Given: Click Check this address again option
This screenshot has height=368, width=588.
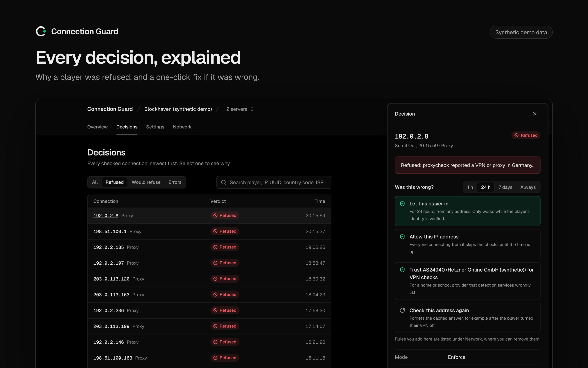Looking at the screenshot, I should click(467, 318).
